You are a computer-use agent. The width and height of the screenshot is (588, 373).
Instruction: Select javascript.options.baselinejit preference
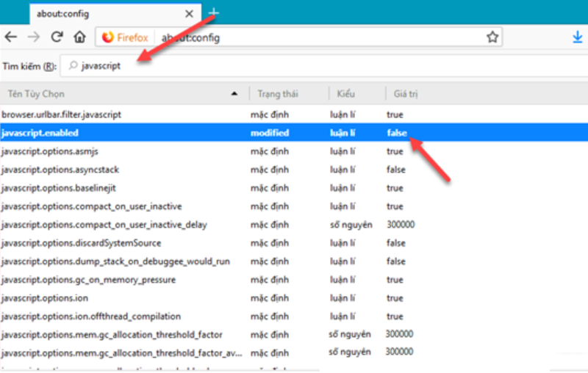point(294,188)
